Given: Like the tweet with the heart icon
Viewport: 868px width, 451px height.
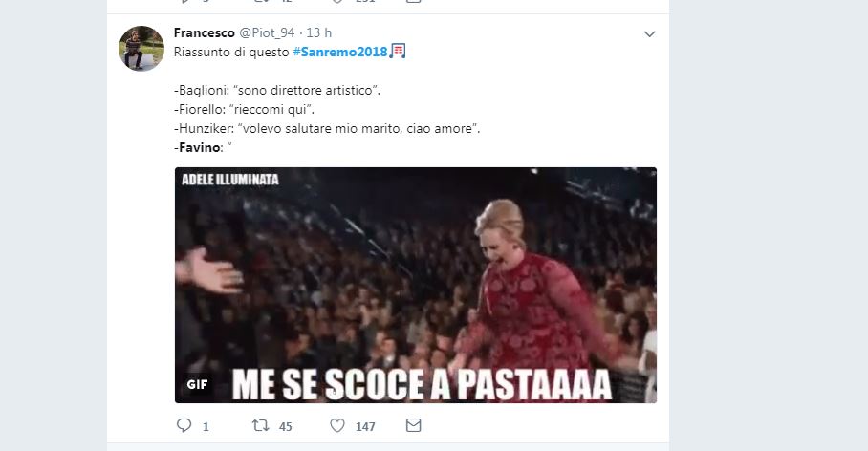Looking at the screenshot, I should pyautogui.click(x=337, y=425).
